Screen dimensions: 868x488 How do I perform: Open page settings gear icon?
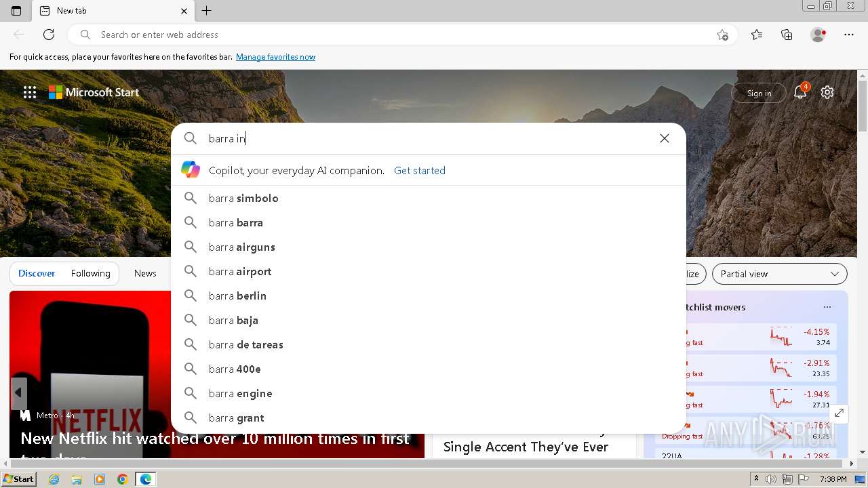pyautogui.click(x=827, y=92)
